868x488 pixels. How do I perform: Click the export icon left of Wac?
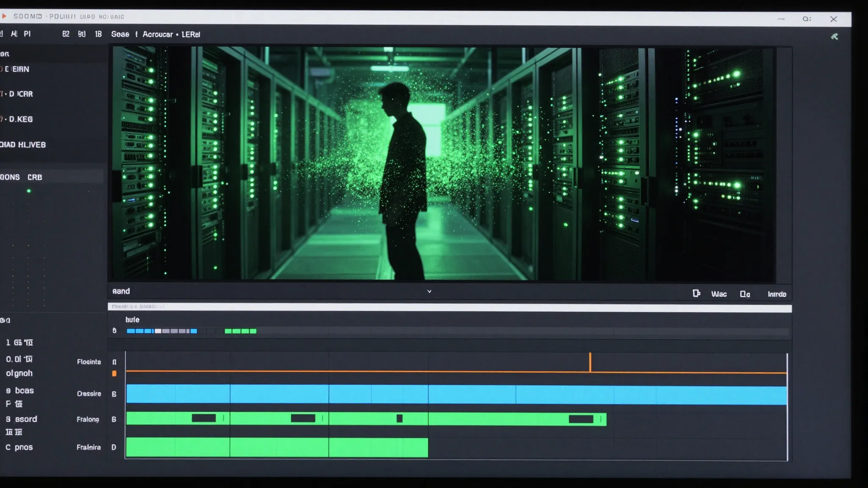click(696, 293)
